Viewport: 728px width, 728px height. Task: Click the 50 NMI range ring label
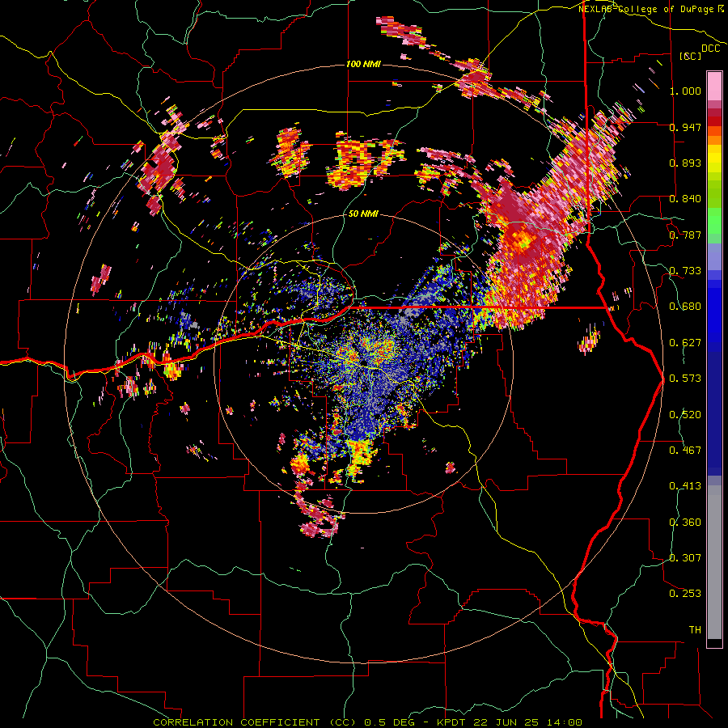(363, 214)
